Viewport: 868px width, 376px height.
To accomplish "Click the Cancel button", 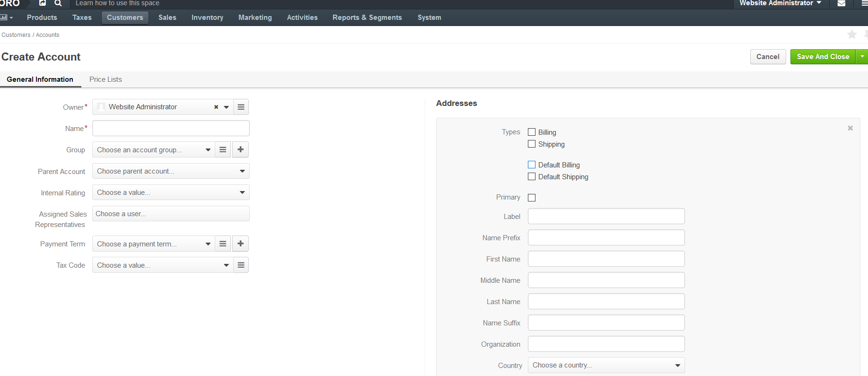I will point(768,56).
